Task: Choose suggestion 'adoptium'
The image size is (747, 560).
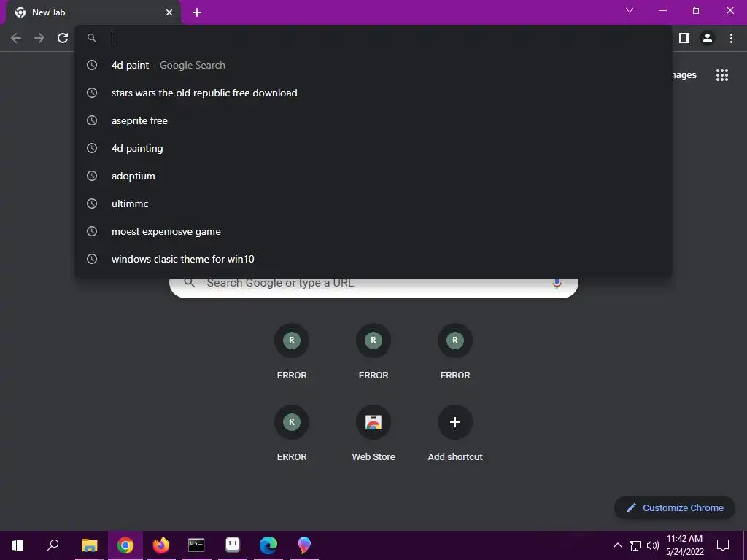Action: (373, 176)
